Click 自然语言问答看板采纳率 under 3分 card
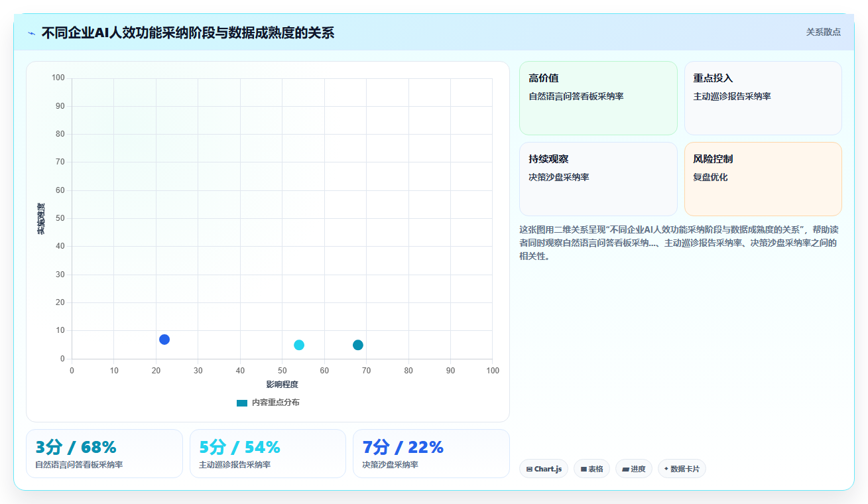Screen dimensions: 868x504 79,465
